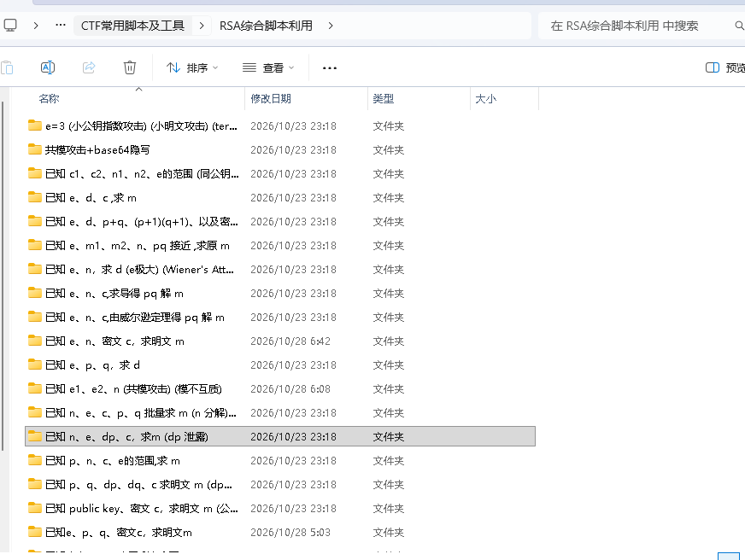Click folder icon of 已知 e、n、c,求导得 pq 解 m

pos(35,294)
